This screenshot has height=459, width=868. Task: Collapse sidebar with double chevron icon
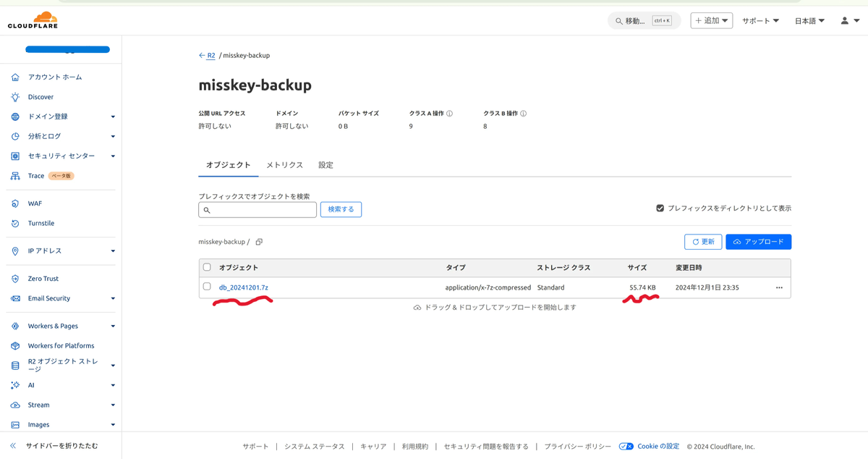(x=13, y=446)
